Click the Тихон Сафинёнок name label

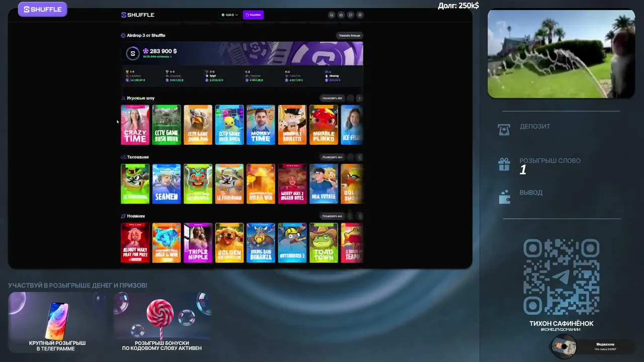click(x=561, y=324)
